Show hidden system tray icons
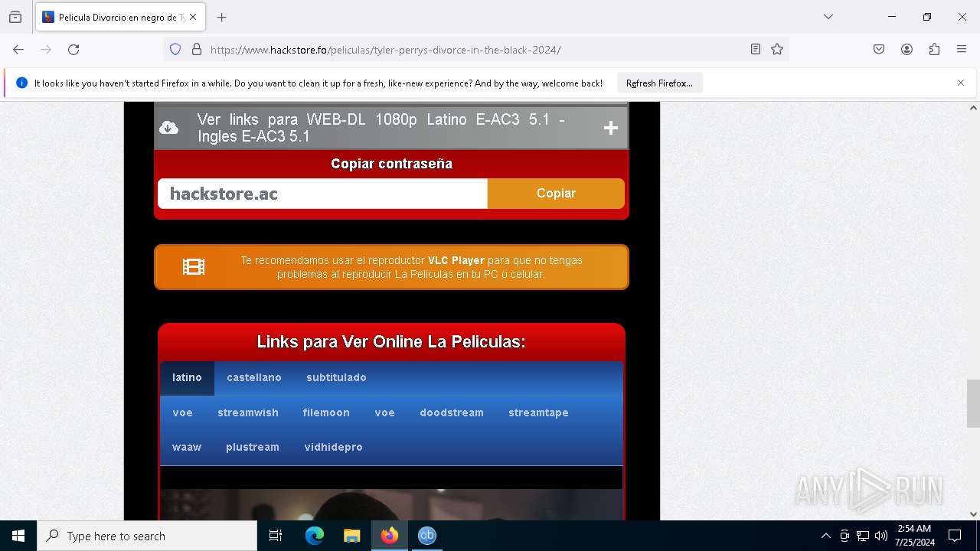The height and width of the screenshot is (551, 980). tap(825, 536)
